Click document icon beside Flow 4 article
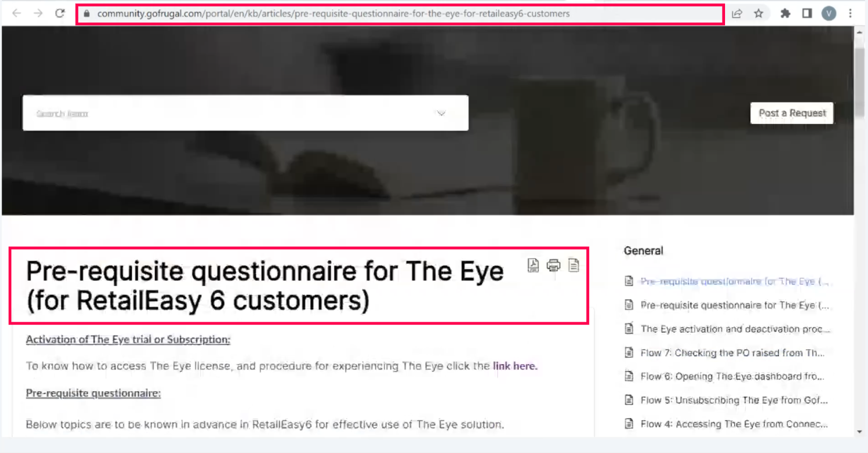This screenshot has width=868, height=453. 629,423
